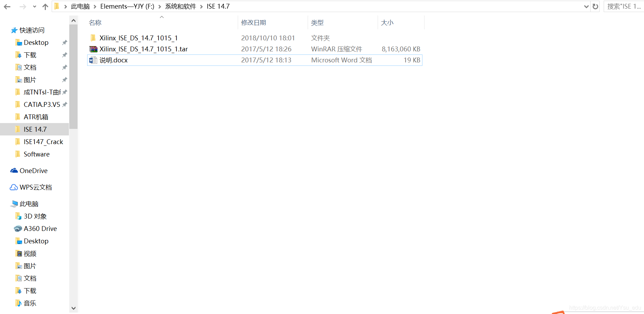
Task: Select ISE 14.7 in quick access
Action: pyautogui.click(x=34, y=129)
